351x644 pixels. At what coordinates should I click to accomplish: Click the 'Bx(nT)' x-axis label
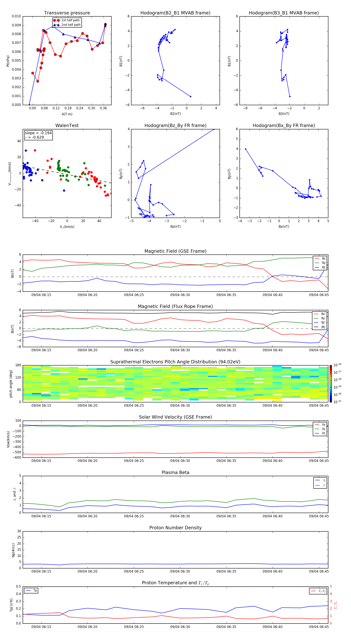tap(284, 227)
